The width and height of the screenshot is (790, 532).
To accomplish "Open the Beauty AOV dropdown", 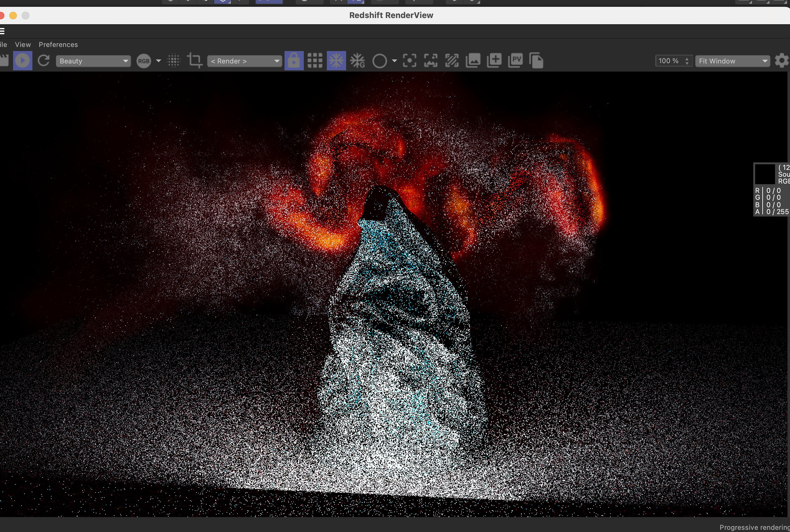I will tap(93, 61).
